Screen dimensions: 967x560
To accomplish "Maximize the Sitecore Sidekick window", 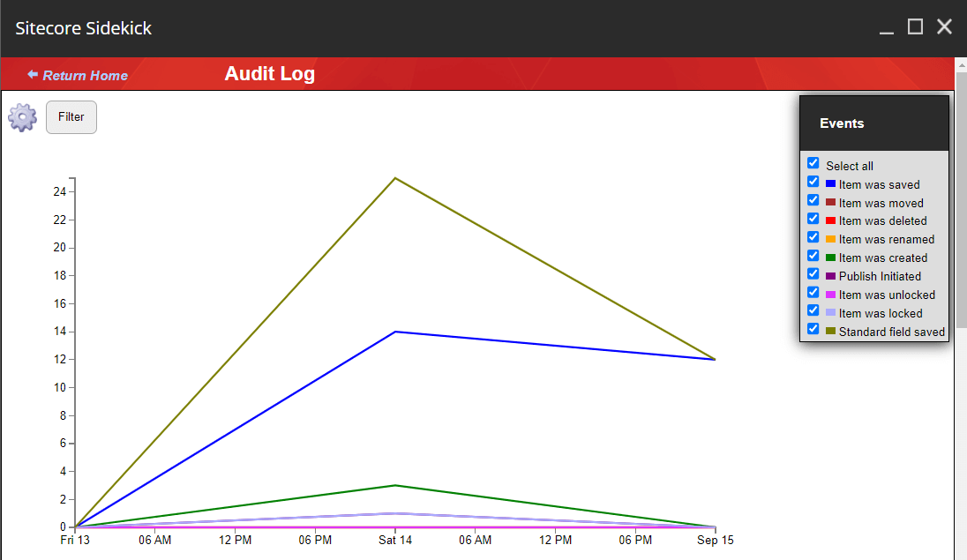I will (915, 27).
